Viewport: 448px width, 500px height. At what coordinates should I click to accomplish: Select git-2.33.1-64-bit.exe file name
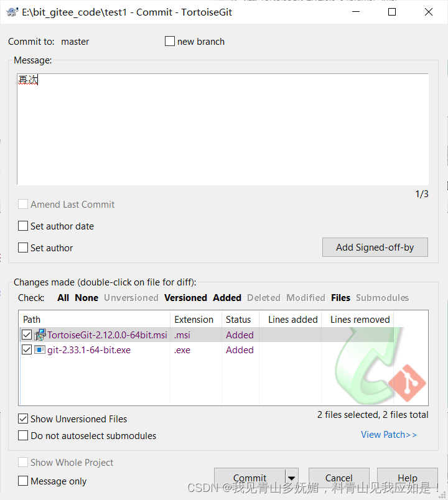click(x=89, y=350)
